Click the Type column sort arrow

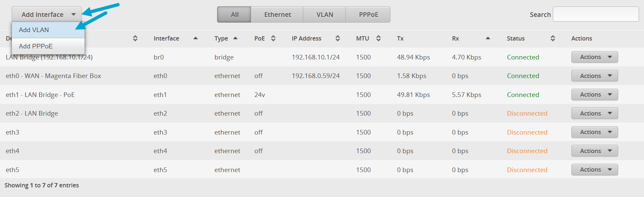pos(235,38)
